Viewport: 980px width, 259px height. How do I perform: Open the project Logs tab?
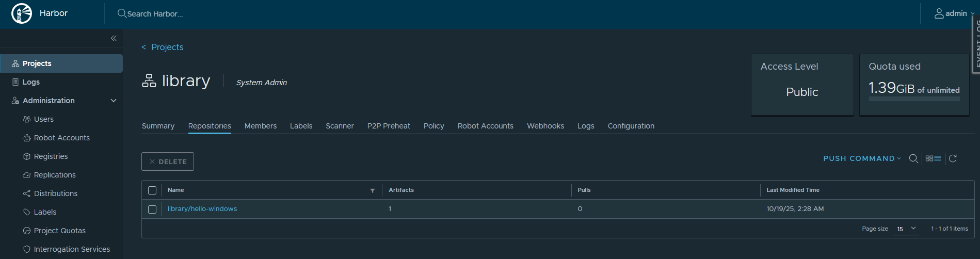click(x=586, y=126)
